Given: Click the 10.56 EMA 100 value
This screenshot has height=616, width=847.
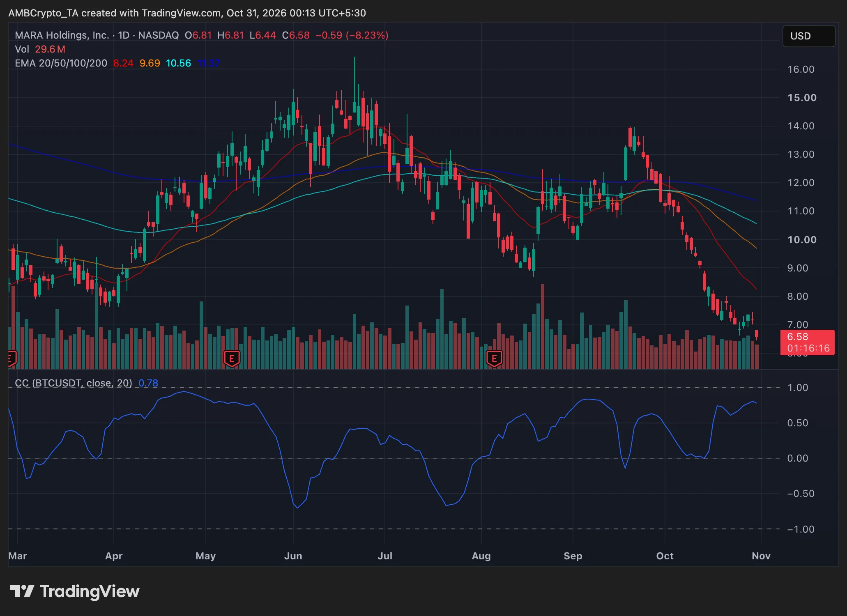Looking at the screenshot, I should (179, 63).
